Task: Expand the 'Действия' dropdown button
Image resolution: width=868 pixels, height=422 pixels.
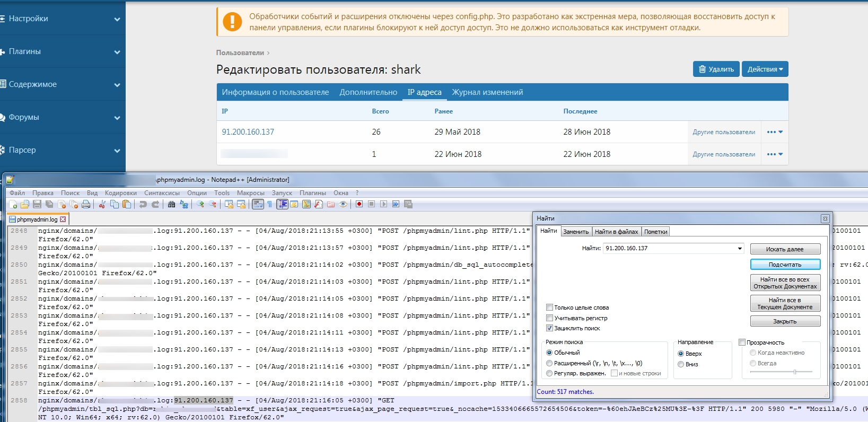Action: [765, 69]
